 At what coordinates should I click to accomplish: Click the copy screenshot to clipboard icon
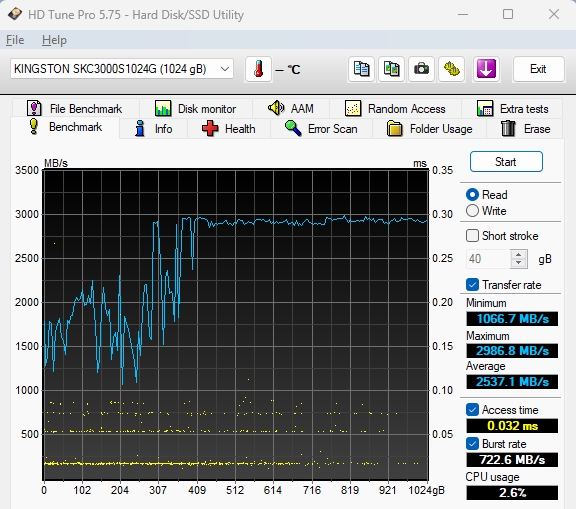coord(392,69)
